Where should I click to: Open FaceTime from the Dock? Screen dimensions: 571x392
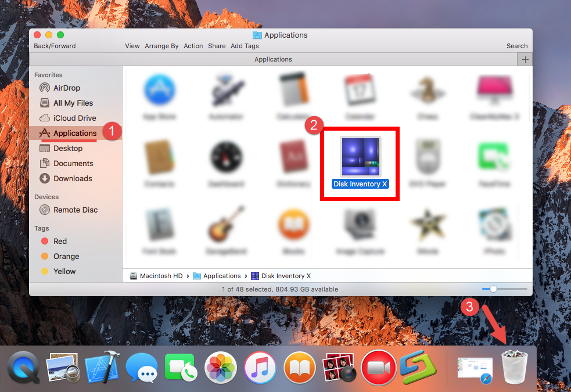coord(181,368)
